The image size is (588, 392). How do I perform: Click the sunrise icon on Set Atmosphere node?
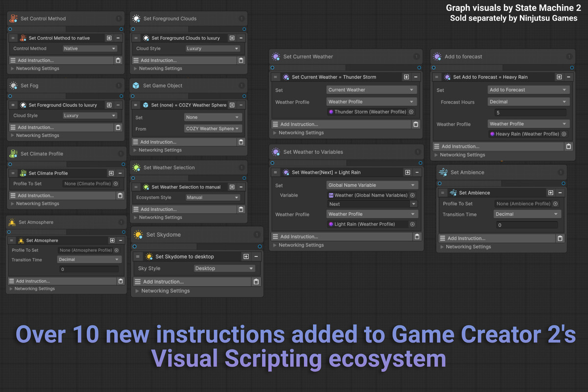[x=12, y=222]
